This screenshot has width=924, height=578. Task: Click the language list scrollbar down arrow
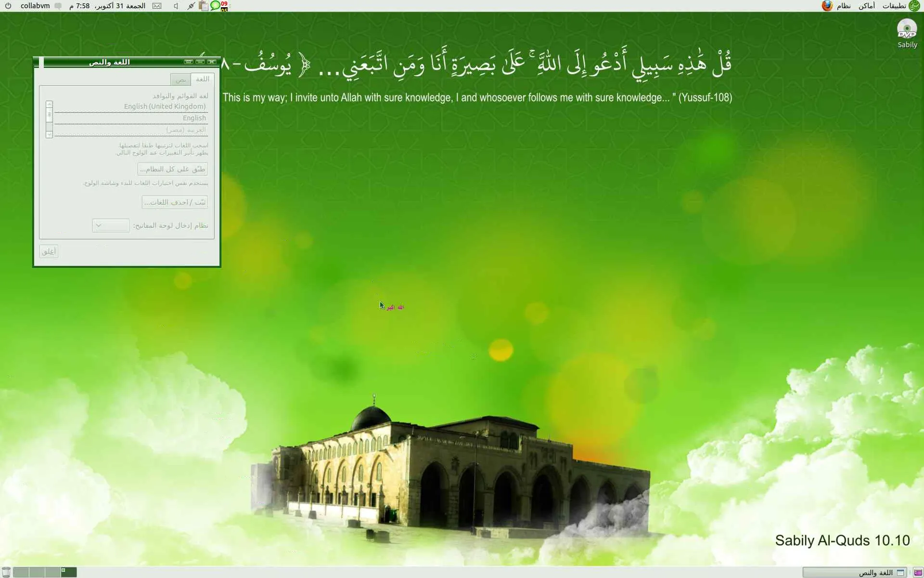click(x=49, y=135)
